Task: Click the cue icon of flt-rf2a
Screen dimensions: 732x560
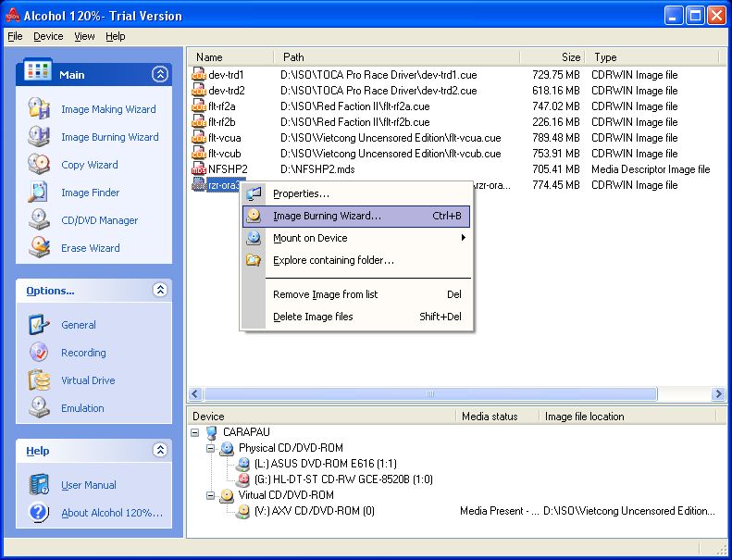Action: pyautogui.click(x=199, y=106)
